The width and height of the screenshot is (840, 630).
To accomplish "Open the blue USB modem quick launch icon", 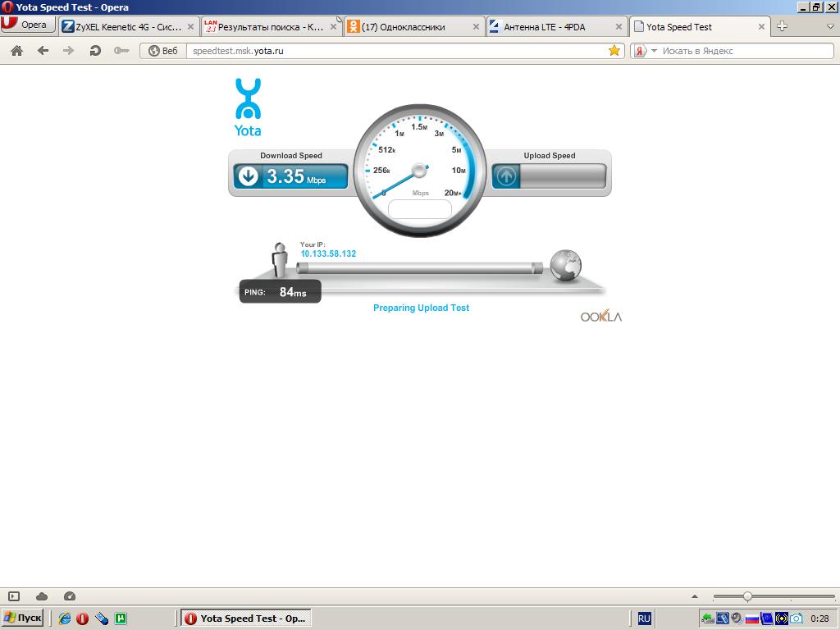I will pyautogui.click(x=102, y=619).
